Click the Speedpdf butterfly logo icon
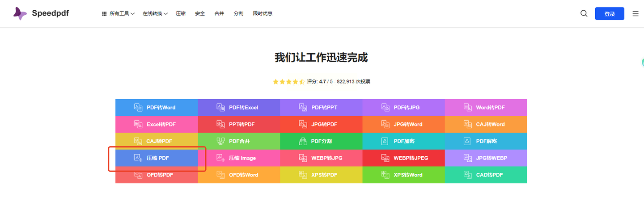This screenshot has width=644, height=197. (20, 13)
